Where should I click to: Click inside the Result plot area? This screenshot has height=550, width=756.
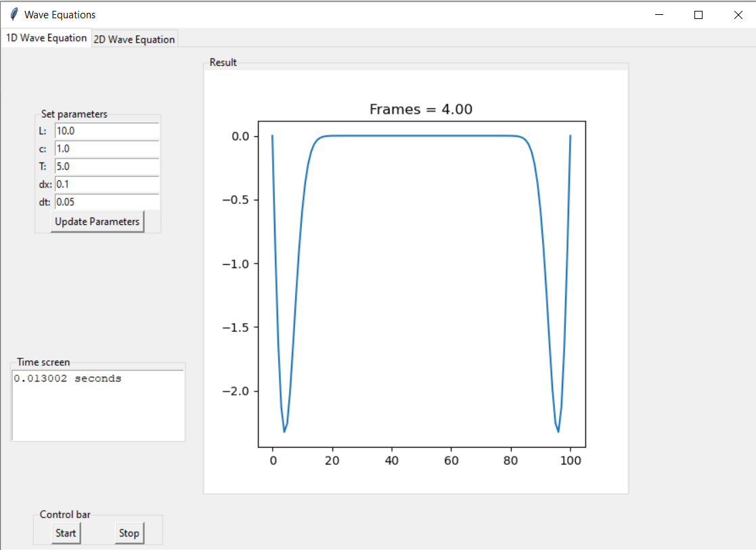[421, 284]
